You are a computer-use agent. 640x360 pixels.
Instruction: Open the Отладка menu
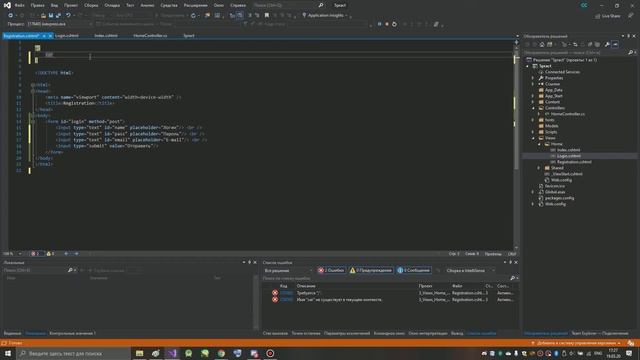[112, 5]
